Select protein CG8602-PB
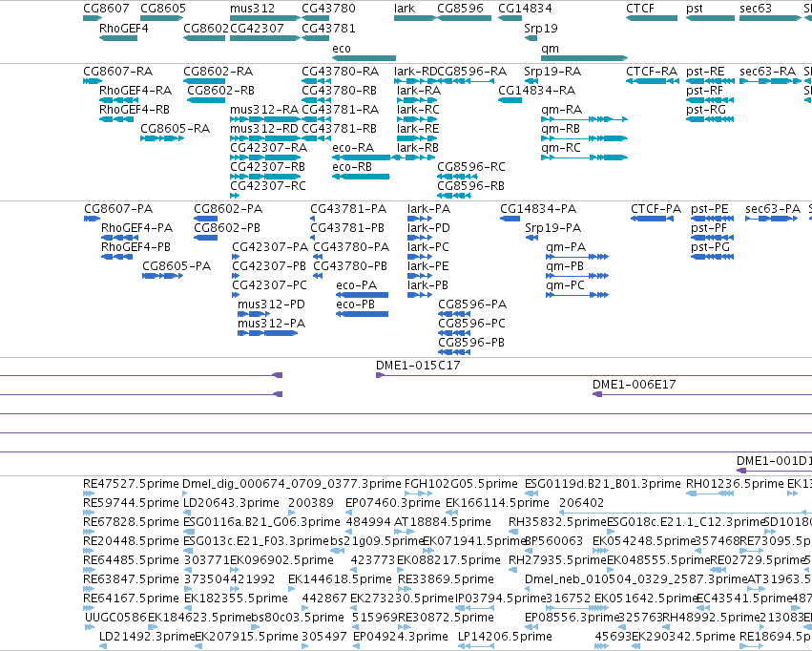812x651 pixels. click(205, 238)
